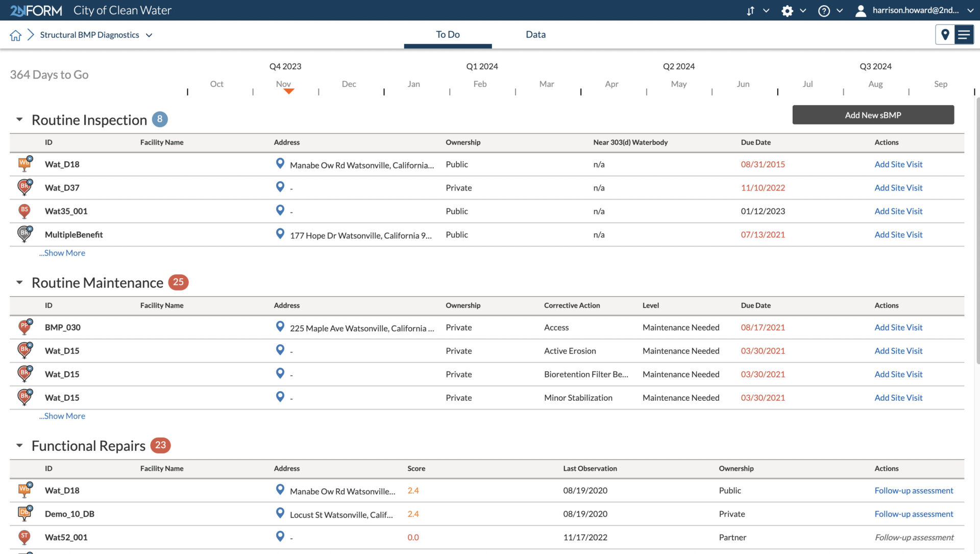The height and width of the screenshot is (554, 980).
Task: Click the settings gear icon in toolbar
Action: [x=787, y=10]
